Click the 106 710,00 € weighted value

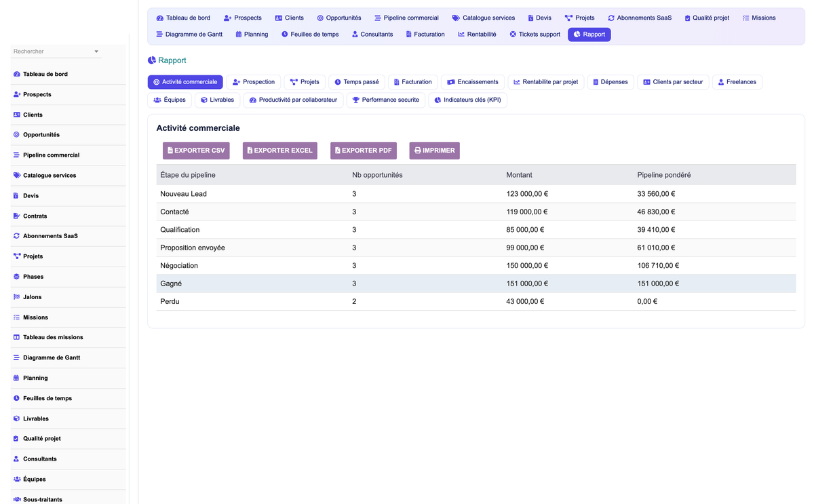658,266
